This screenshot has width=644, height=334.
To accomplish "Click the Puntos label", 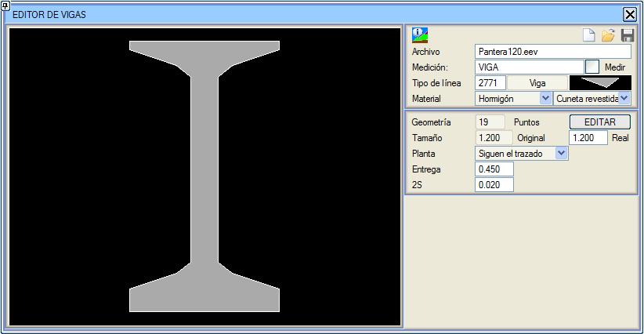I will [x=526, y=122].
